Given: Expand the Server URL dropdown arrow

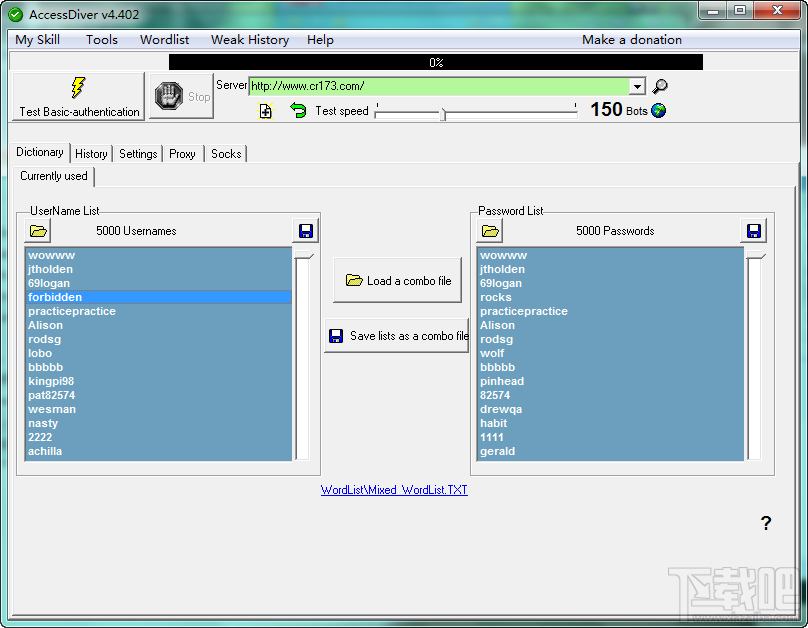Looking at the screenshot, I should point(637,86).
